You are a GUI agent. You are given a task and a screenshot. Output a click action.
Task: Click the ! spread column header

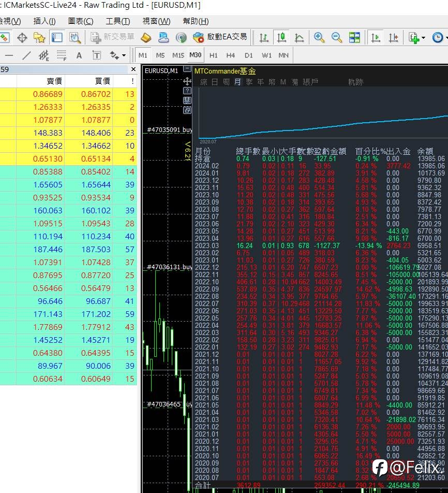pos(125,81)
